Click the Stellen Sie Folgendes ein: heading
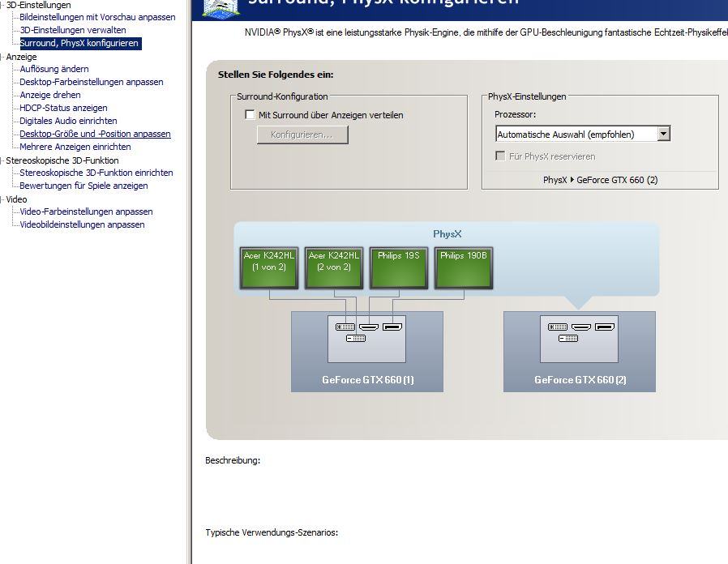This screenshot has width=728, height=564. tap(276, 75)
